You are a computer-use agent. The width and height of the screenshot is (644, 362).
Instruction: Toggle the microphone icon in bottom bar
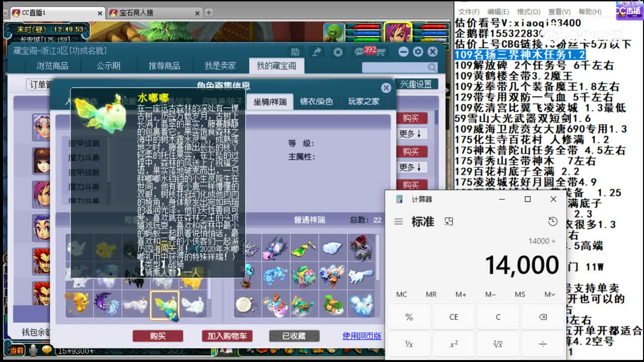click(33, 349)
